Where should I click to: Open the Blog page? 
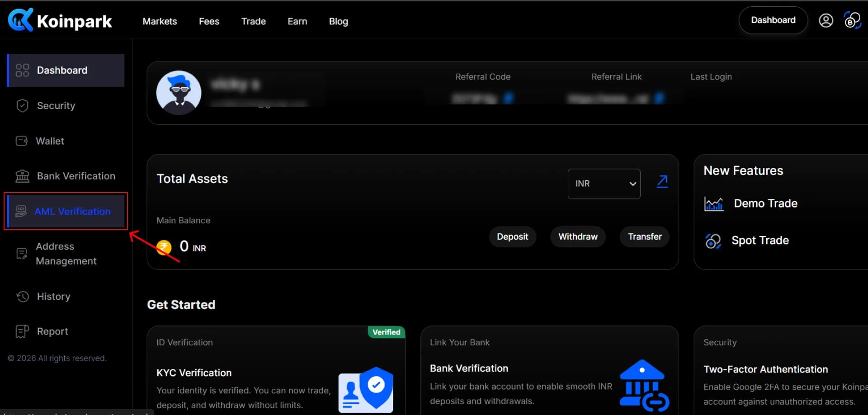[x=339, y=21]
